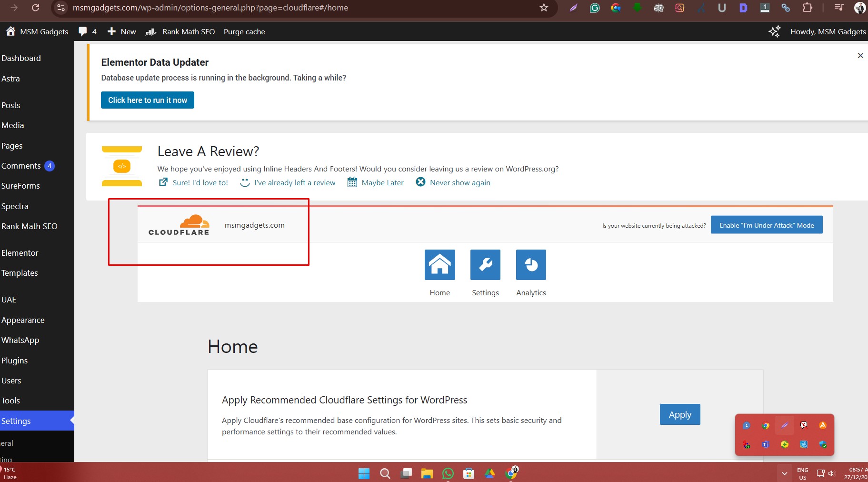The height and width of the screenshot is (482, 868).
Task: Open the purple feather extension icon in Chrome toolbar
Action: [573, 8]
